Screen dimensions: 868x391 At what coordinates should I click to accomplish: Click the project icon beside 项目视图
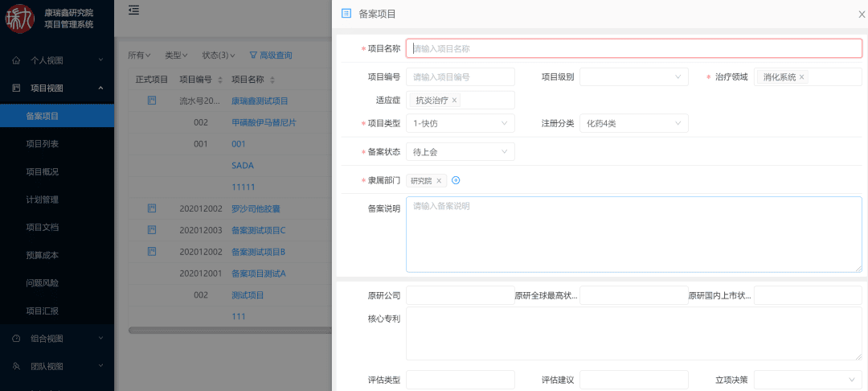(17, 88)
